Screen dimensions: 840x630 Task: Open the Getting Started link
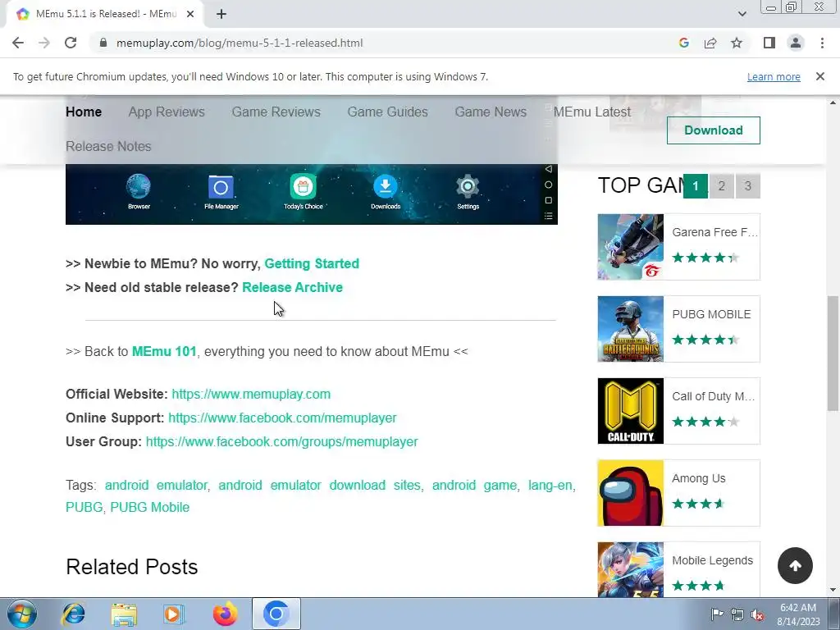312,263
